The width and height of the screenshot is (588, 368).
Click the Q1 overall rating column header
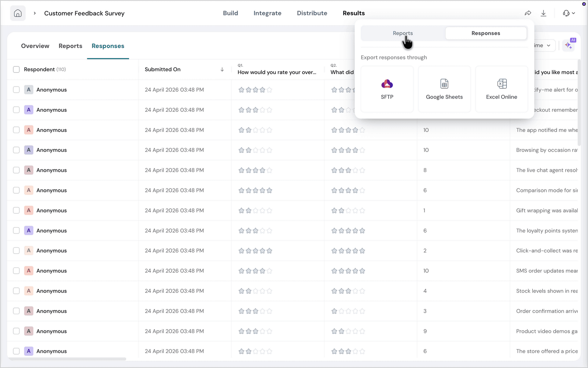click(277, 70)
